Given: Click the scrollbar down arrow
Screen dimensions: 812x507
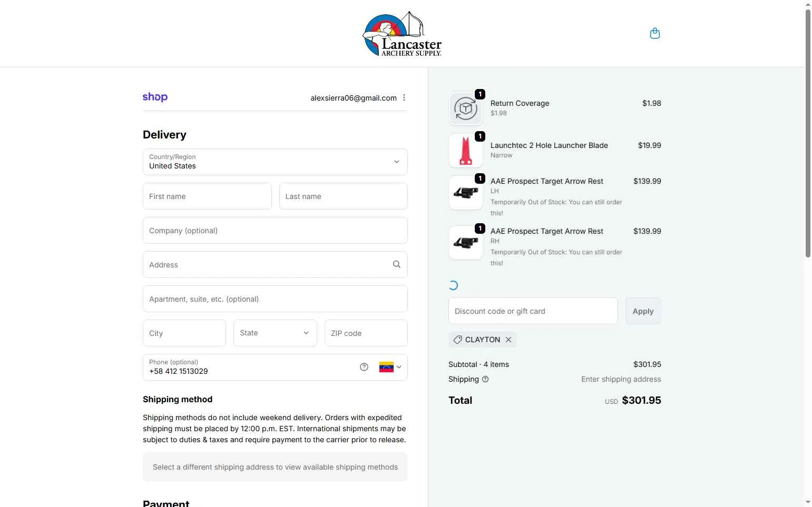Looking at the screenshot, I should pyautogui.click(x=808, y=502).
